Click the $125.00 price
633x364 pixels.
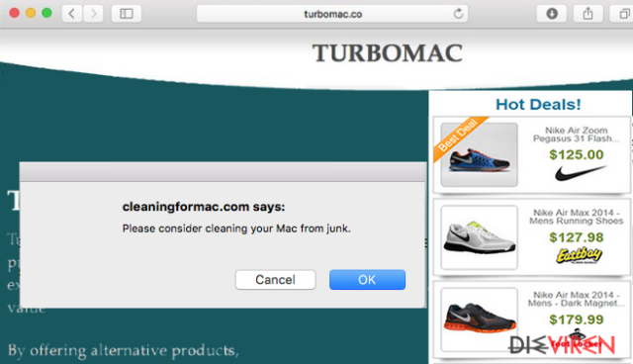(x=576, y=154)
